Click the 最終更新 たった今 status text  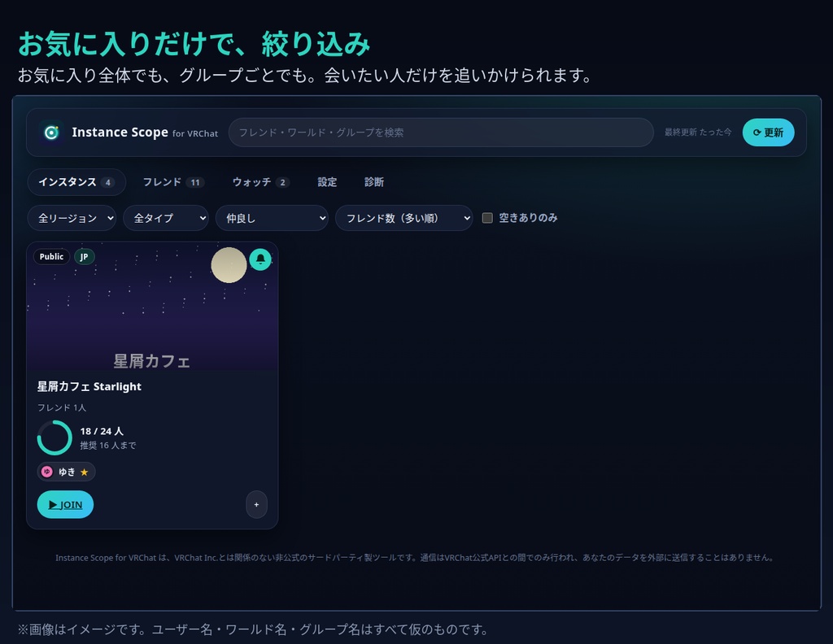pyautogui.click(x=698, y=133)
